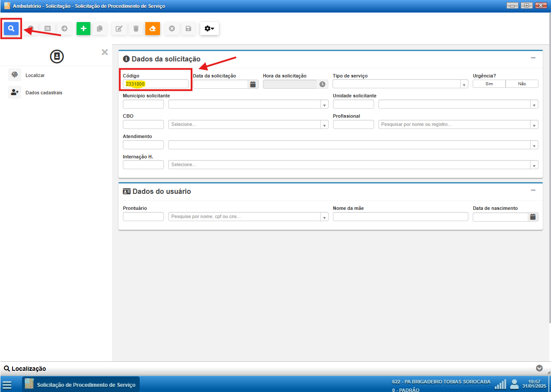Click the Código input field
Screen dimensions: 551x392
156,84
